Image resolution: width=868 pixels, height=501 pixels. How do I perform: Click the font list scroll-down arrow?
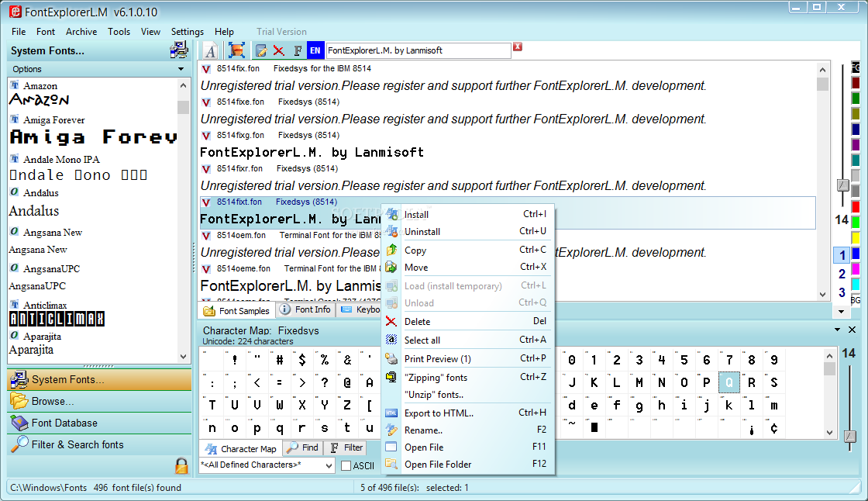(x=183, y=357)
